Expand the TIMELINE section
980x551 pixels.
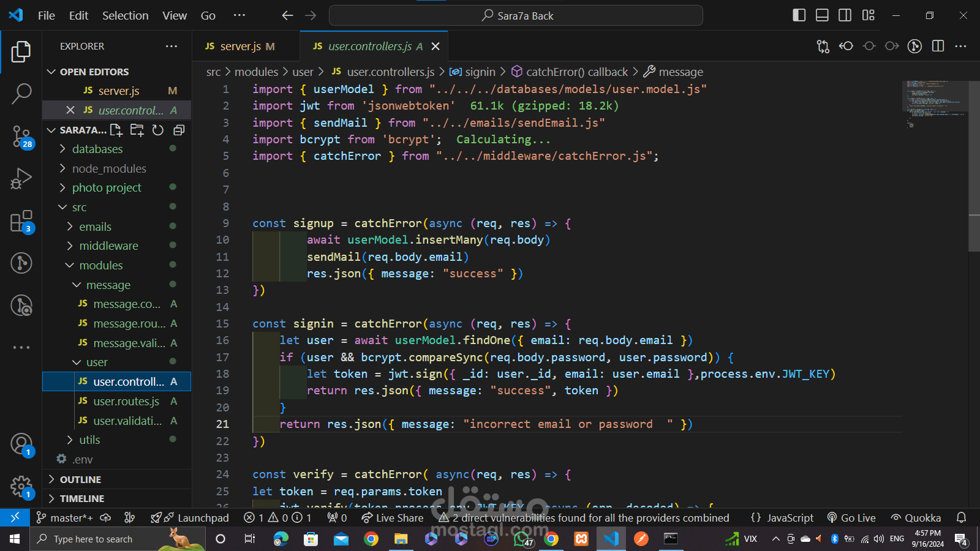coord(82,498)
